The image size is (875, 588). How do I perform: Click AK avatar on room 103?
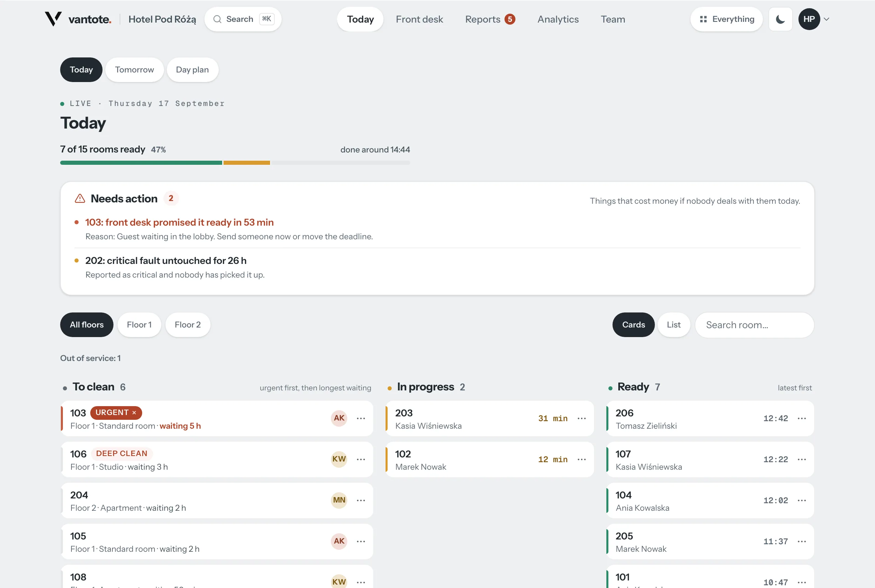coord(339,418)
